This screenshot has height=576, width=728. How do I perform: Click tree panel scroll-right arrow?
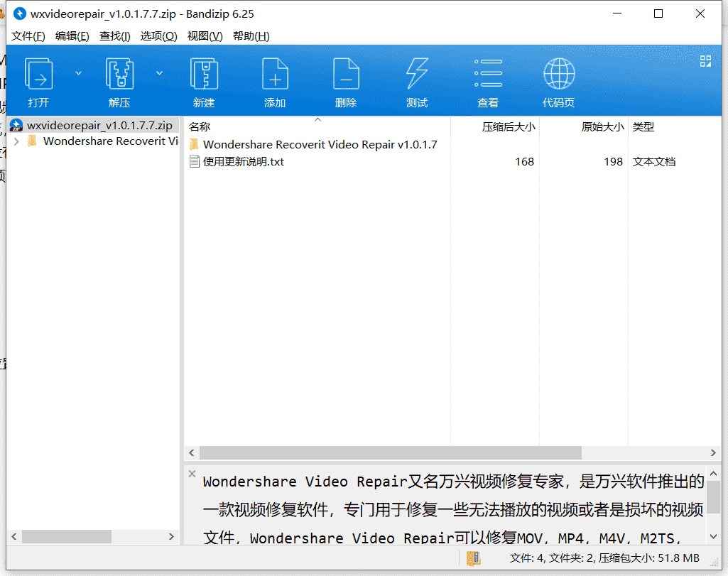point(171,536)
